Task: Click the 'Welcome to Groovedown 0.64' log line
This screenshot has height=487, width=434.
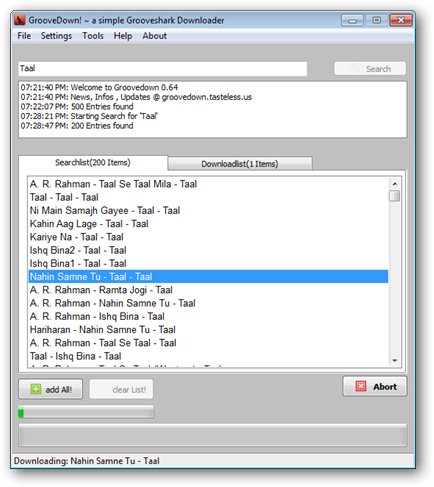Action: [x=99, y=87]
